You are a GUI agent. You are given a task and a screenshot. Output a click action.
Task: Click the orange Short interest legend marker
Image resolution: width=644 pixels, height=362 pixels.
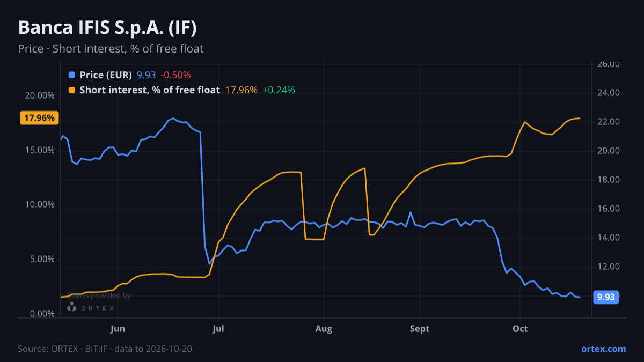tap(72, 90)
